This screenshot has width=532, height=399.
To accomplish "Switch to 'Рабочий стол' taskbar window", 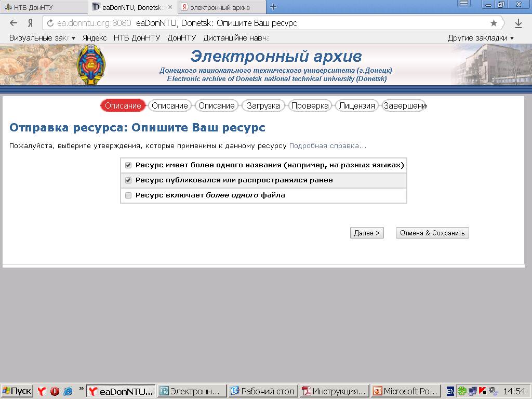I will point(263,391).
